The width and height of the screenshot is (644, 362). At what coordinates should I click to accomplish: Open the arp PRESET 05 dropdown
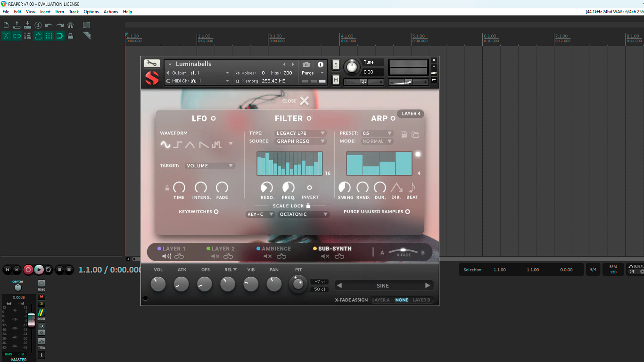click(377, 133)
